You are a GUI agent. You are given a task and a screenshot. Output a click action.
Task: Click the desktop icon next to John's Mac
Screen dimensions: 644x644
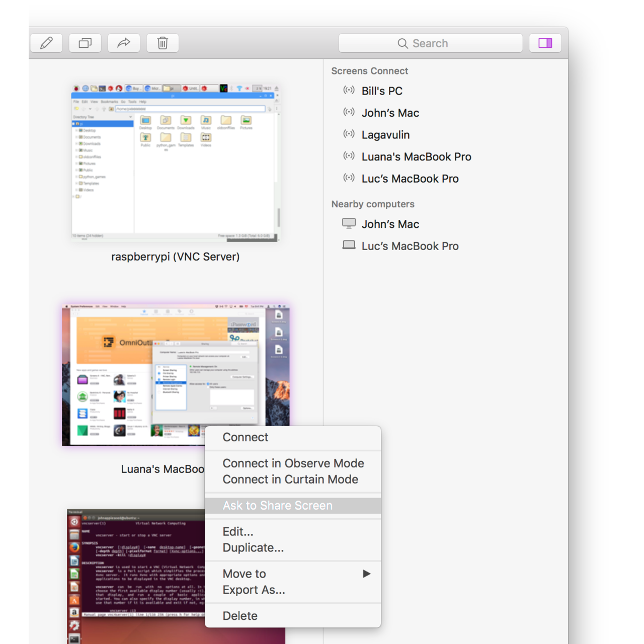[x=349, y=223]
